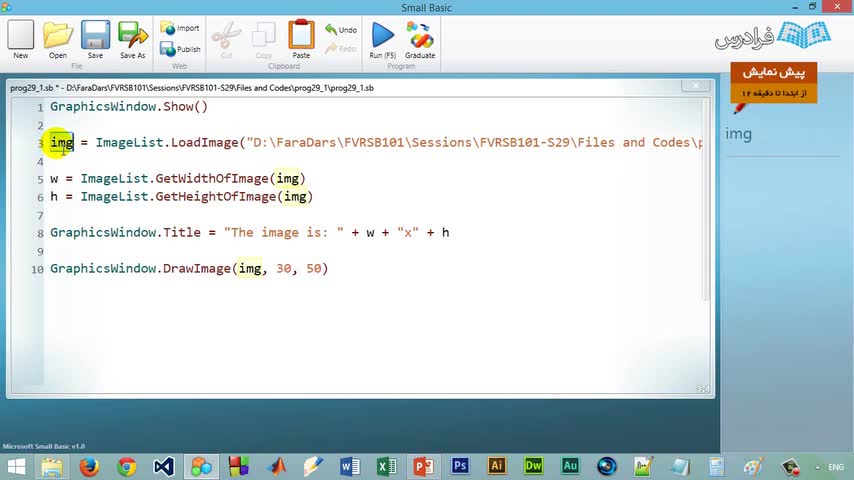
Task: Click GraphicsWindow.DrawImage on line 10
Action: pyautogui.click(x=141, y=268)
